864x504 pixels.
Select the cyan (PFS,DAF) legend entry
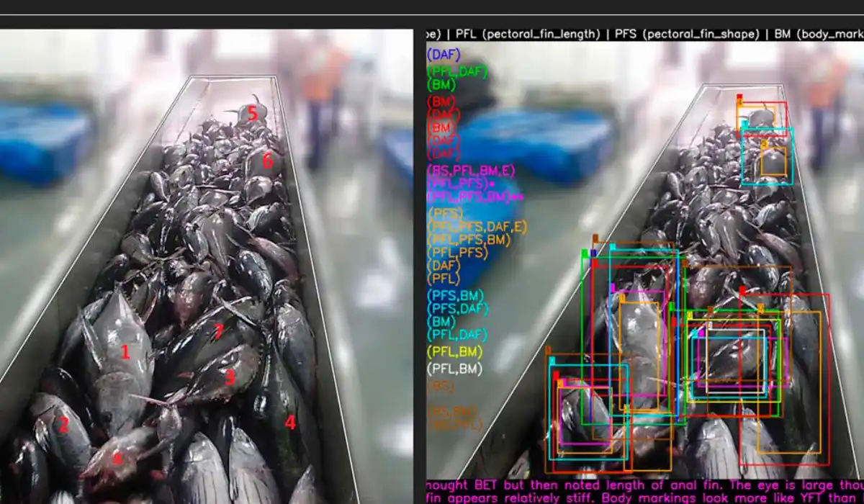(x=458, y=309)
